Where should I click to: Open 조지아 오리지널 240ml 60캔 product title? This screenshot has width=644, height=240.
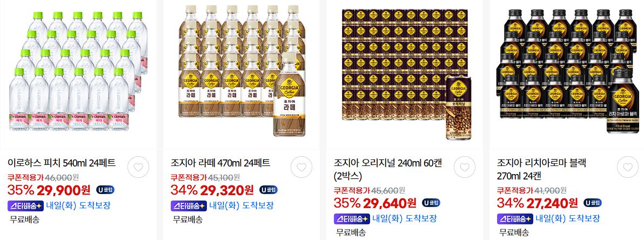(x=388, y=169)
